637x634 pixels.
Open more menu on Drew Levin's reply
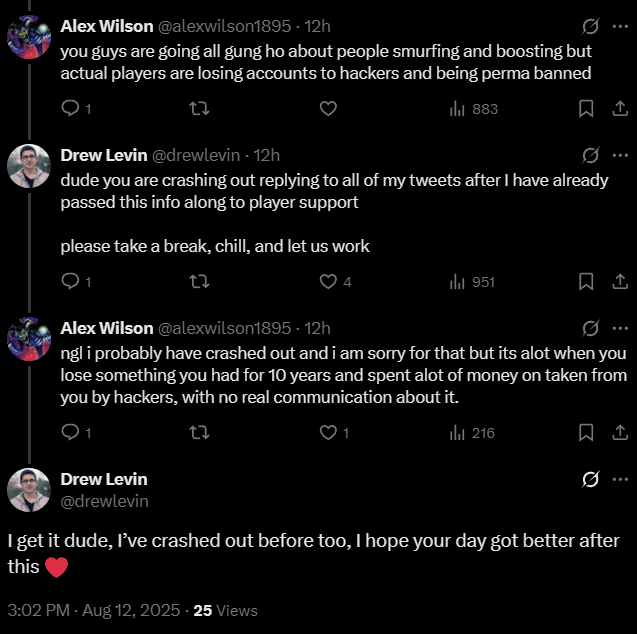(x=620, y=155)
